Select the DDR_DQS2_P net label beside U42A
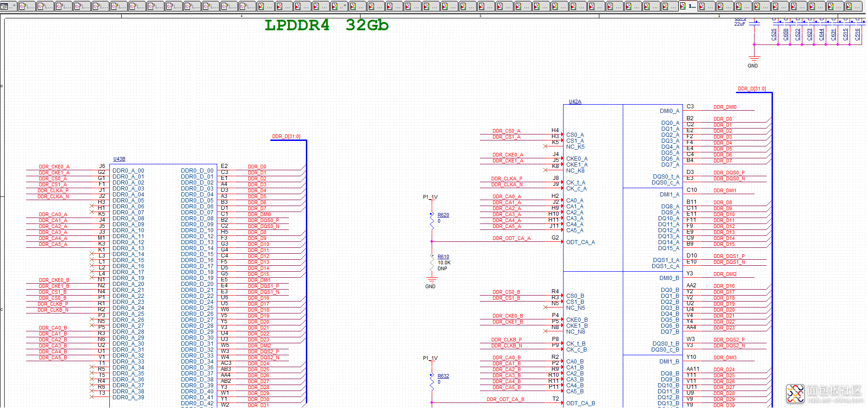The width and height of the screenshot is (868, 408). tap(729, 340)
